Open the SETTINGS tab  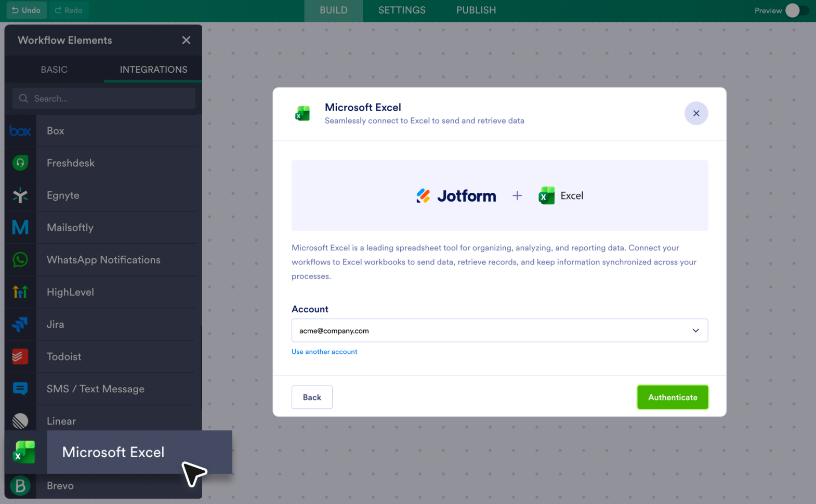402,10
